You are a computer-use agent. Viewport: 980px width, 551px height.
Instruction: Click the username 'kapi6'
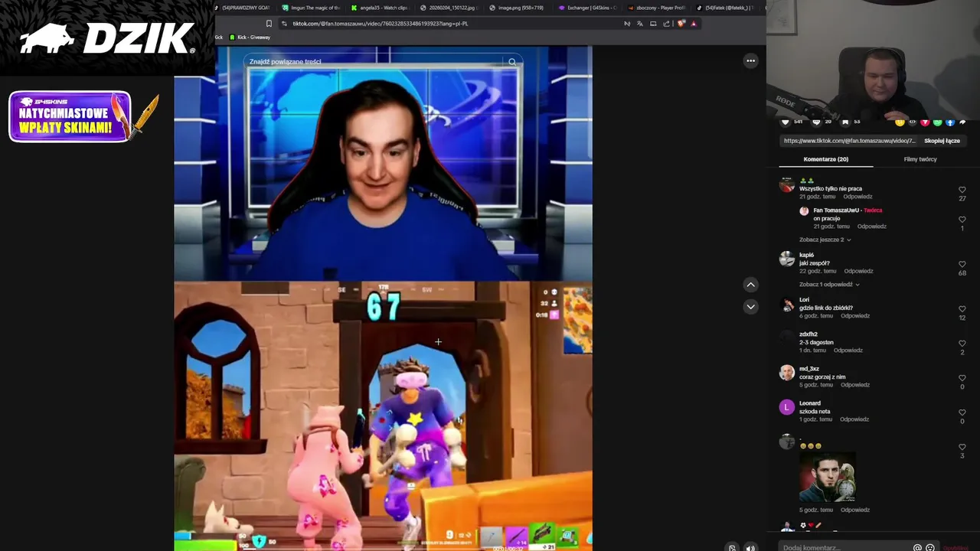pos(807,255)
